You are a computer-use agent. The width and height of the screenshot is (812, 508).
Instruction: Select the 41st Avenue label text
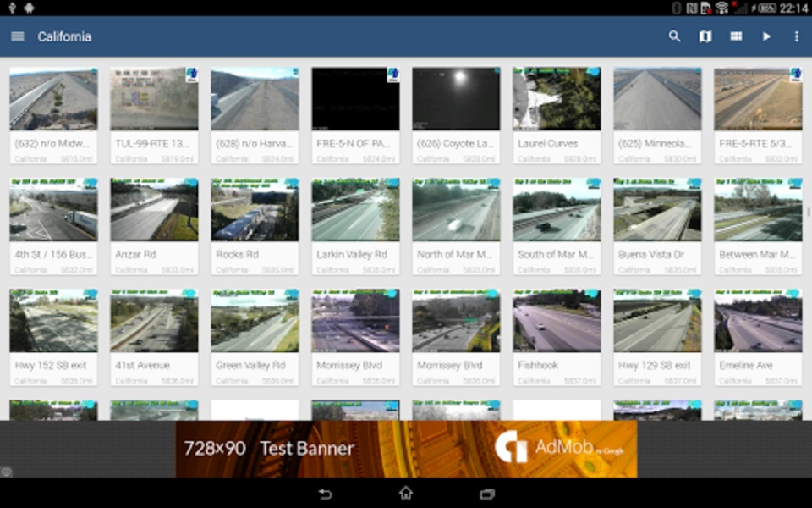(142, 366)
